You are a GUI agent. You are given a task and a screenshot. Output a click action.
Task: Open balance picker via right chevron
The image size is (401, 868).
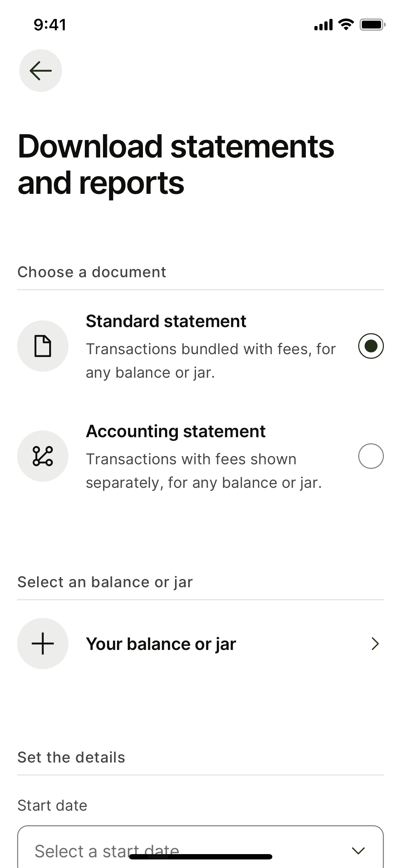[375, 644]
